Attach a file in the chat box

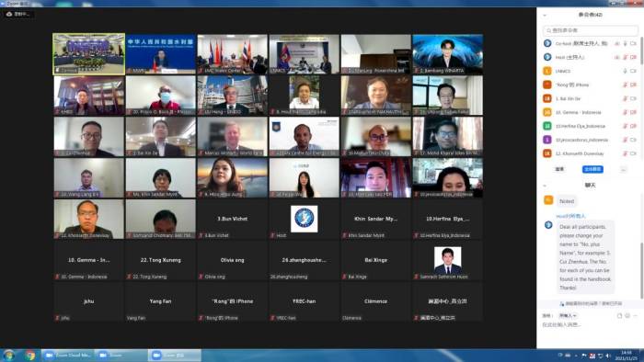click(619, 316)
